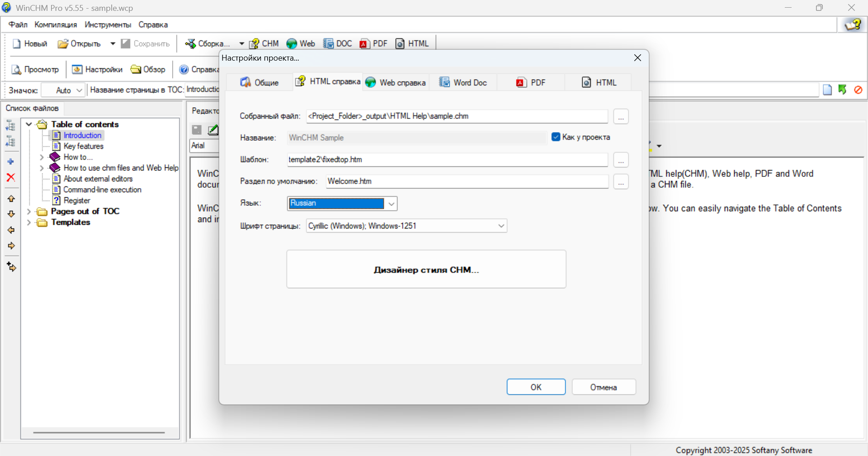Compile CHM using the toolbar icon
The image size is (868, 456).
(x=254, y=43)
